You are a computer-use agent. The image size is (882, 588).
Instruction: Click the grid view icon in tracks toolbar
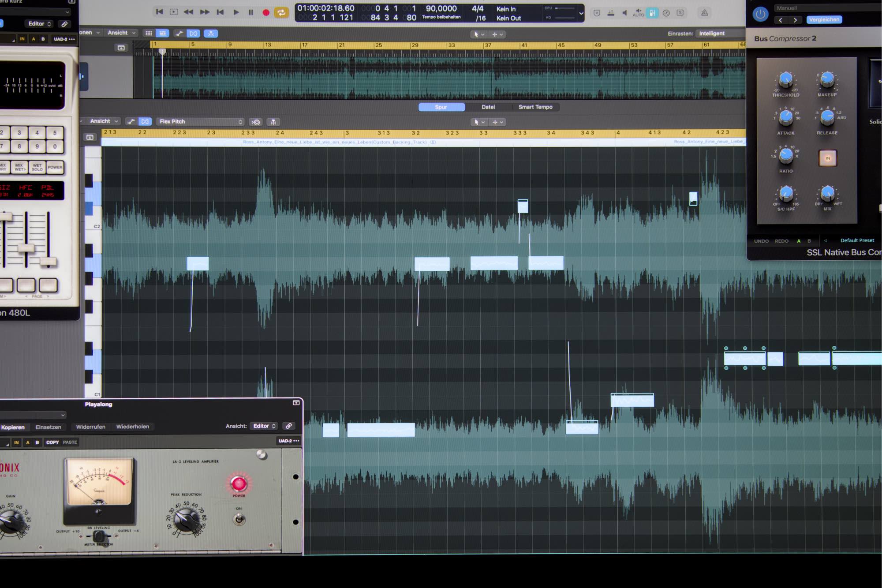click(149, 33)
